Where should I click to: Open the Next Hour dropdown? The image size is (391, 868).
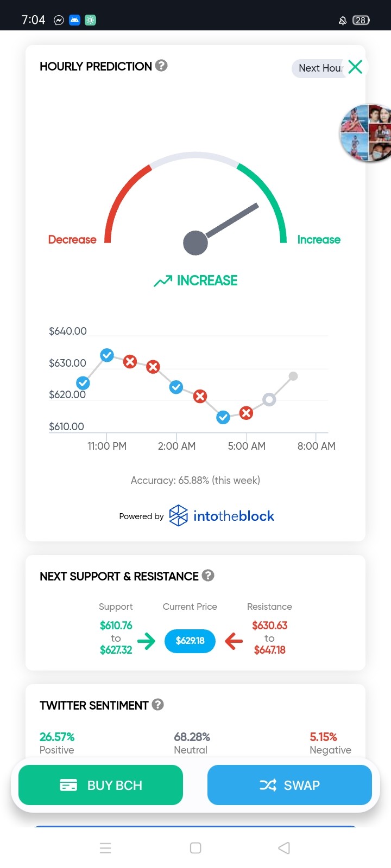coord(320,68)
